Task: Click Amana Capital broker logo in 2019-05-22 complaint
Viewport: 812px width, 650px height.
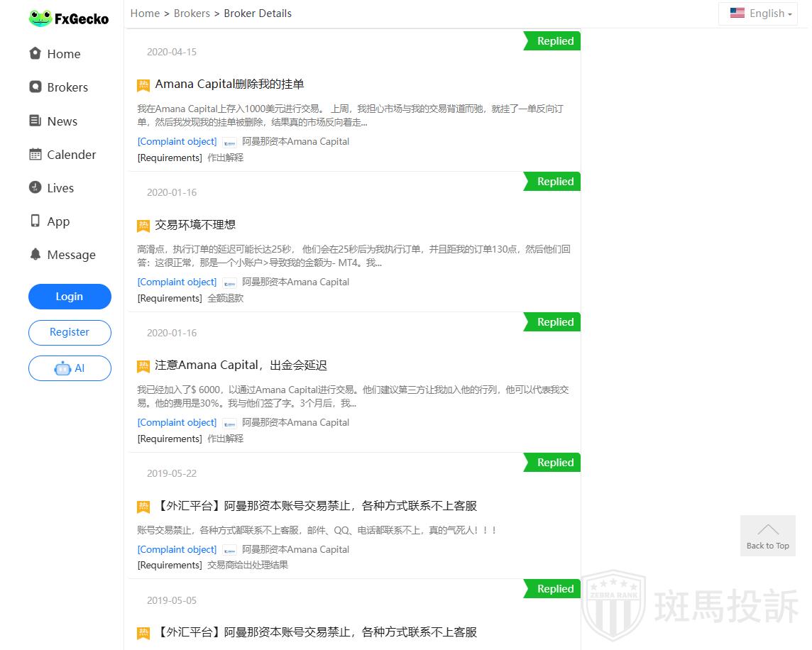Action: click(229, 550)
